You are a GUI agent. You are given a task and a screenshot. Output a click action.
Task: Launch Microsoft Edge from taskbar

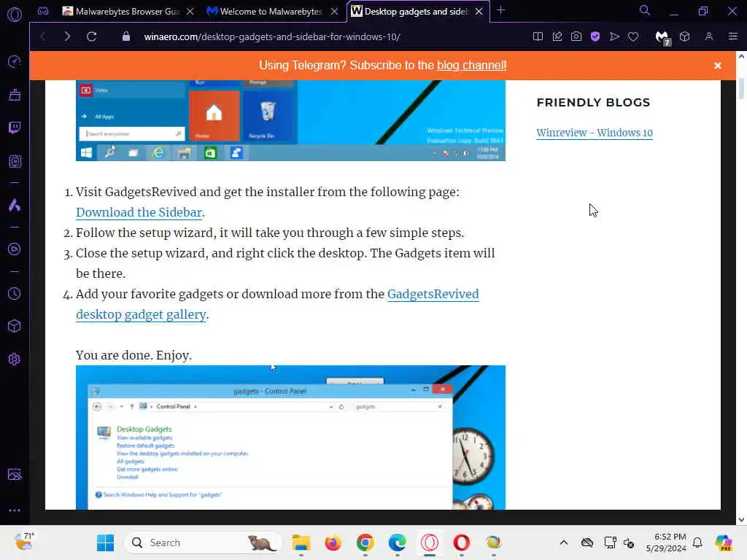point(398,542)
